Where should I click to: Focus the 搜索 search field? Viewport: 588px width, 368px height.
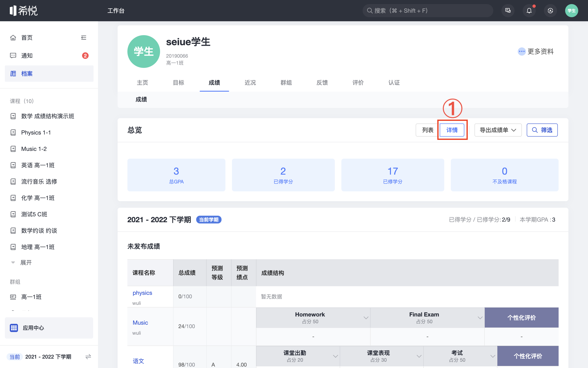click(428, 10)
